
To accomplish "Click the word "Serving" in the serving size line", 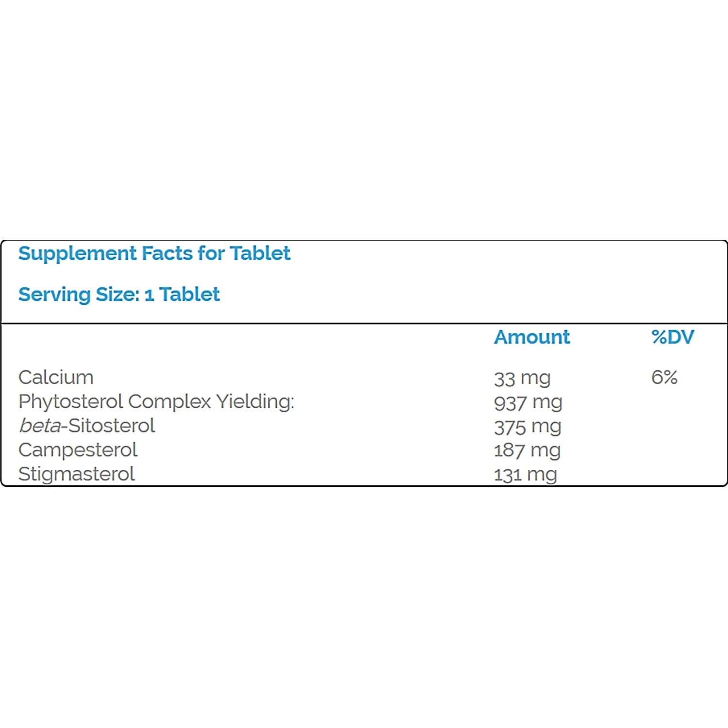I will click(54, 295).
